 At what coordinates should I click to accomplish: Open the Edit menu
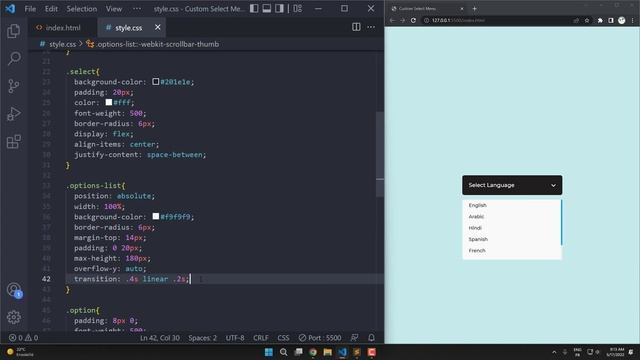tap(51, 9)
